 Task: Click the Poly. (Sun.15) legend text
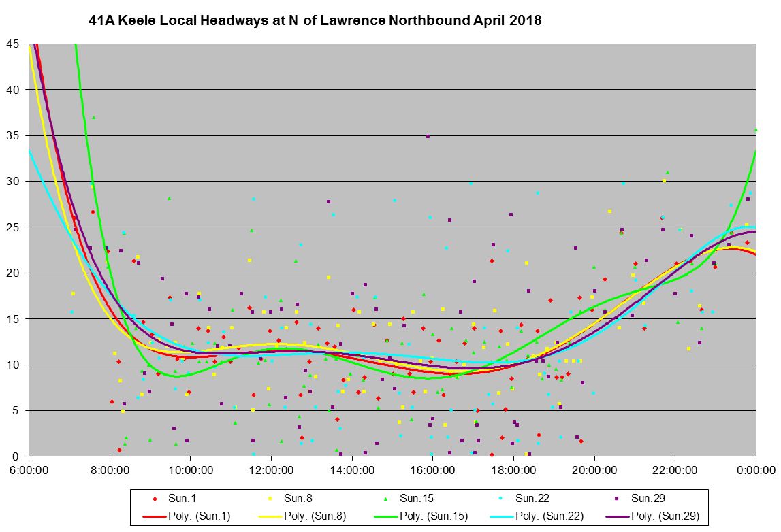(x=434, y=516)
